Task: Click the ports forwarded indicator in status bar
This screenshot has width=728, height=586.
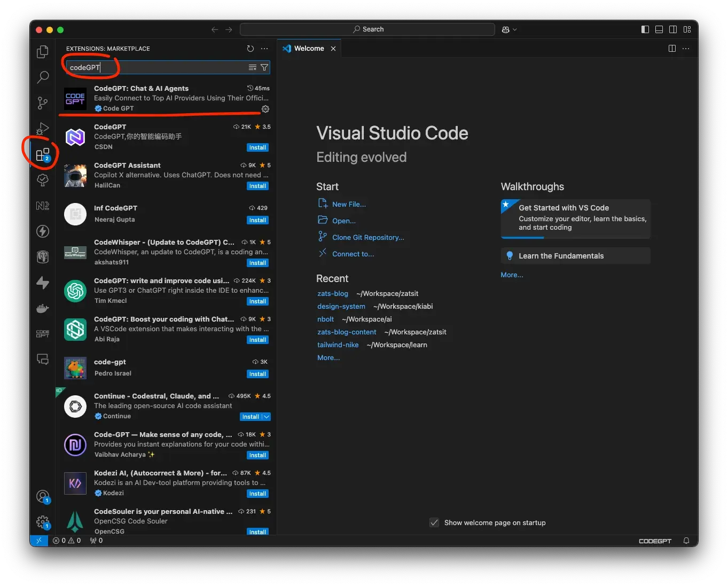Action: tap(96, 541)
